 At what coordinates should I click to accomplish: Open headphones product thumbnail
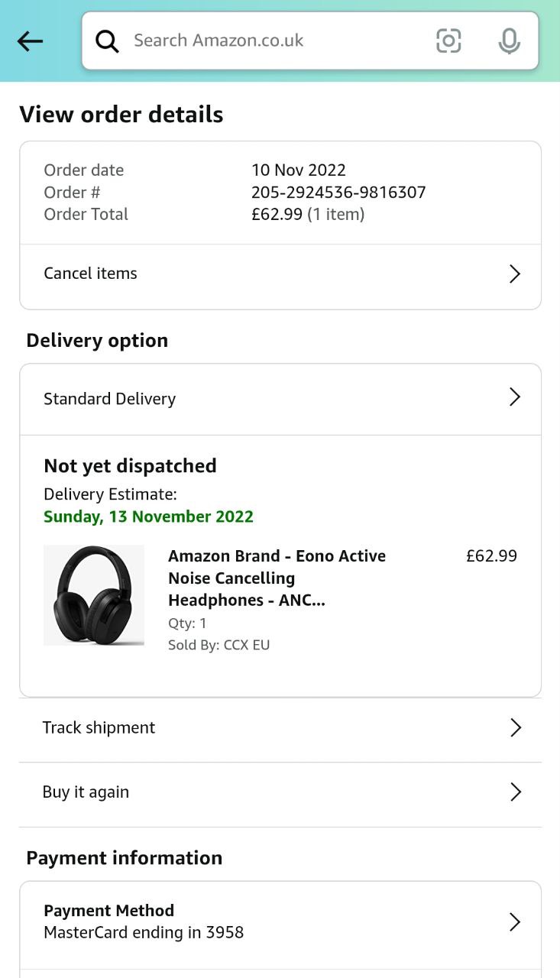click(94, 595)
